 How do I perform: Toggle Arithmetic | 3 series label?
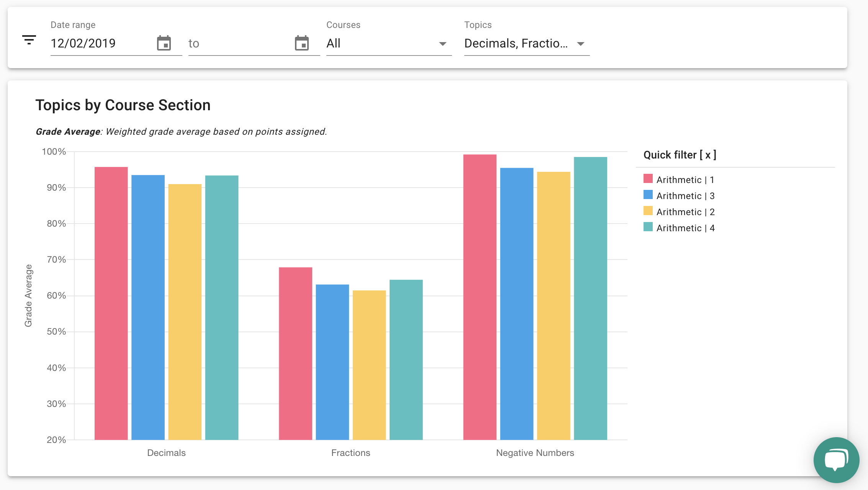(685, 196)
